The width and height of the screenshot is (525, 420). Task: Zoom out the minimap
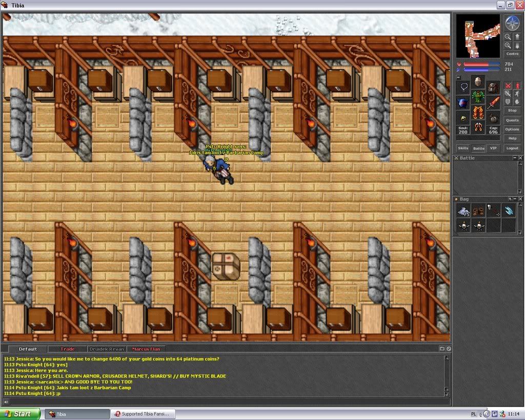point(508,37)
